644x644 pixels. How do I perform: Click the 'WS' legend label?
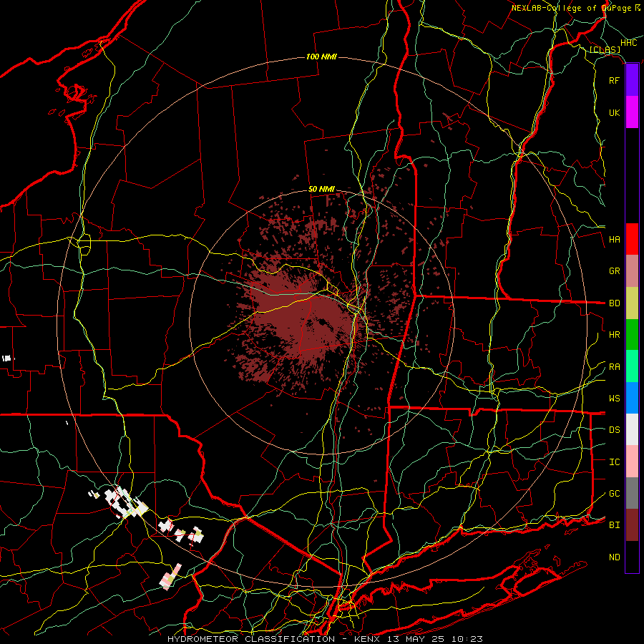614,399
